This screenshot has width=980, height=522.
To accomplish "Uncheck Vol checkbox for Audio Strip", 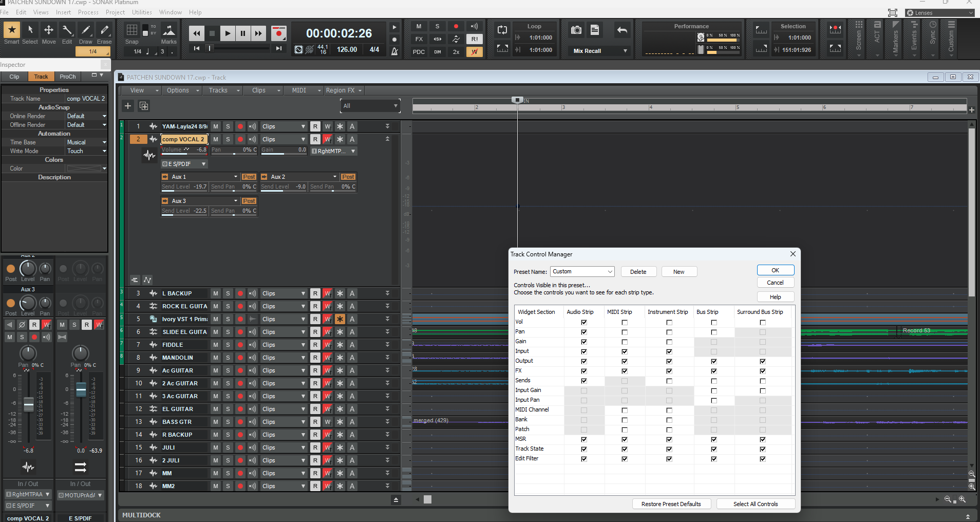I will tap(584, 322).
